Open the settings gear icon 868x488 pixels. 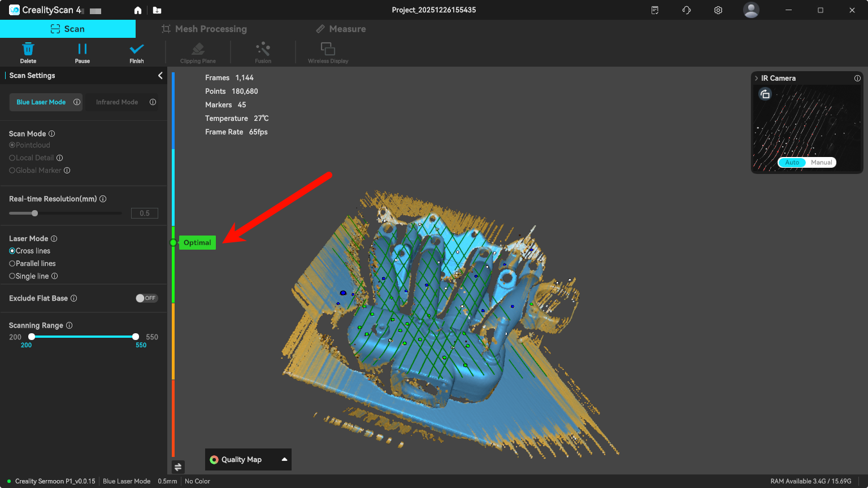point(718,10)
